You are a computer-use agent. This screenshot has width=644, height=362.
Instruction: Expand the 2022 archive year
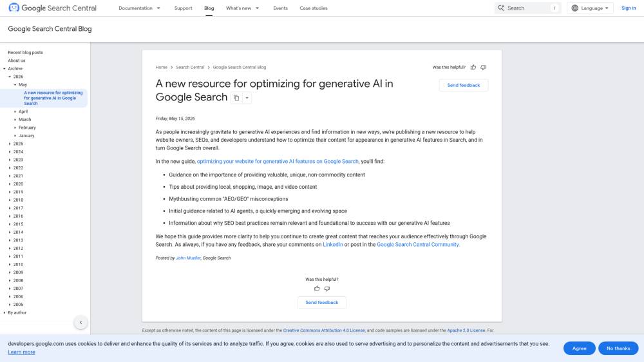click(x=10, y=167)
